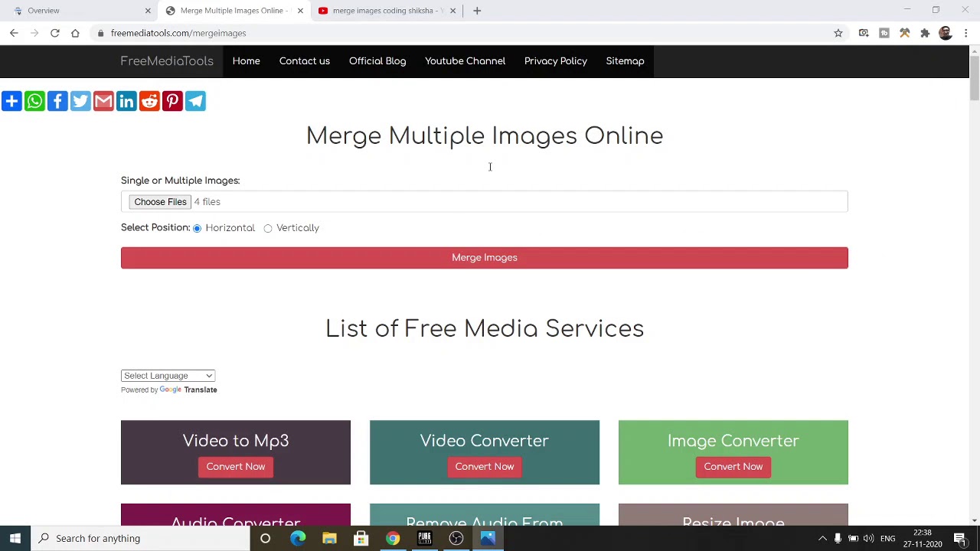Open the Select Language dropdown
980x551 pixels.
168,376
